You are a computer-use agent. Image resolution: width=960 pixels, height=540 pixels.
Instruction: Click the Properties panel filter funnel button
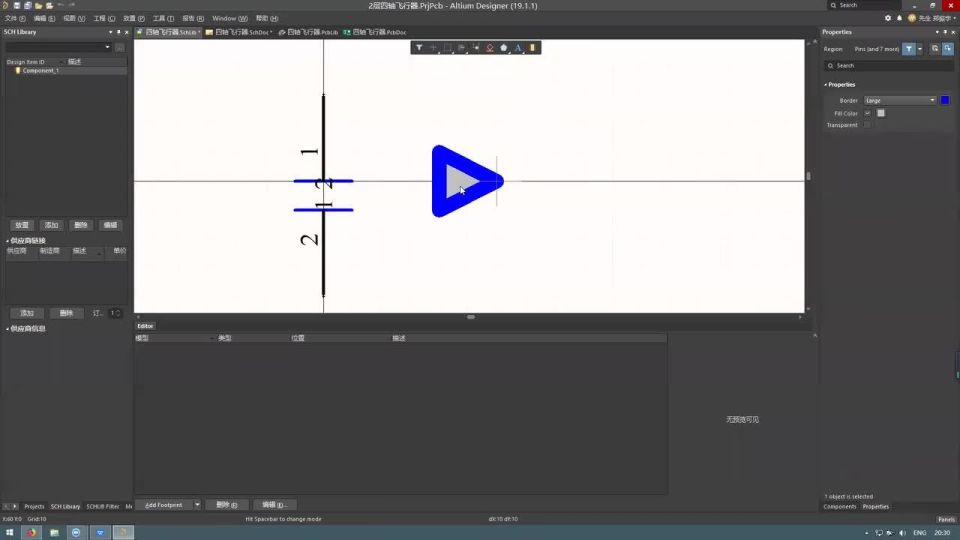coord(909,49)
